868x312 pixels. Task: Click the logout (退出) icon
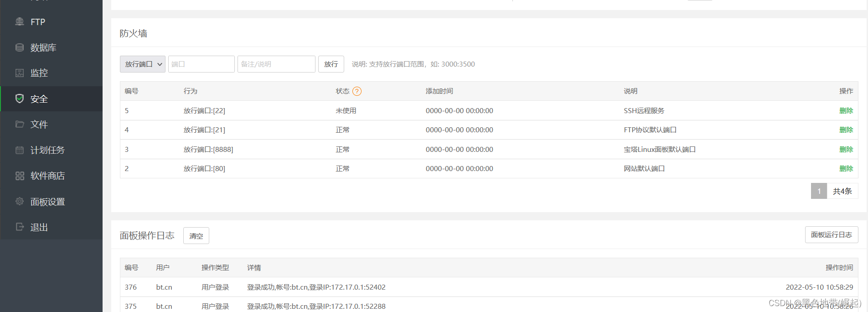pos(20,227)
